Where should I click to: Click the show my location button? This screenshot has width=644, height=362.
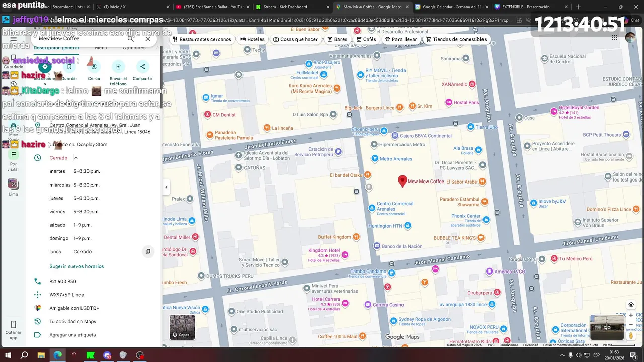click(631, 305)
